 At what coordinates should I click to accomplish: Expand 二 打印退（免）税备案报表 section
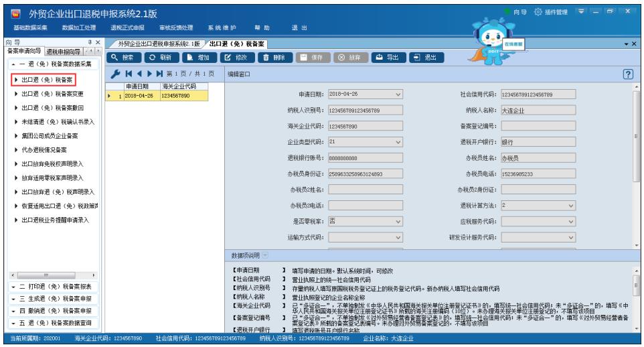point(52,286)
